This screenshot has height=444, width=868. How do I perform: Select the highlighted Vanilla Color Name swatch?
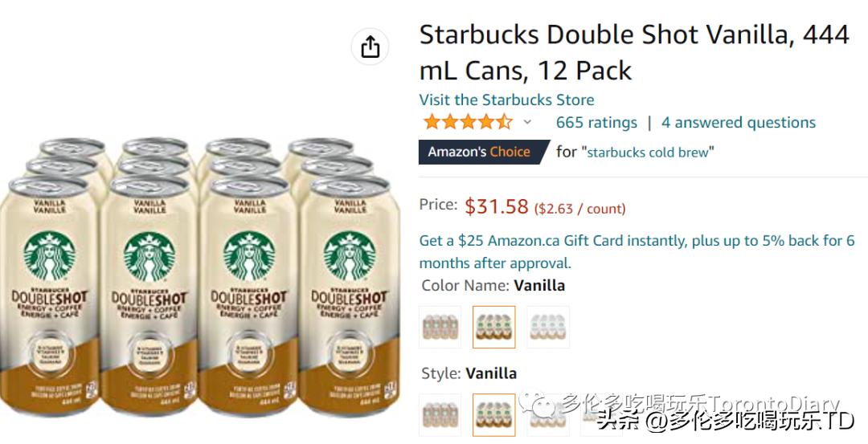(493, 327)
